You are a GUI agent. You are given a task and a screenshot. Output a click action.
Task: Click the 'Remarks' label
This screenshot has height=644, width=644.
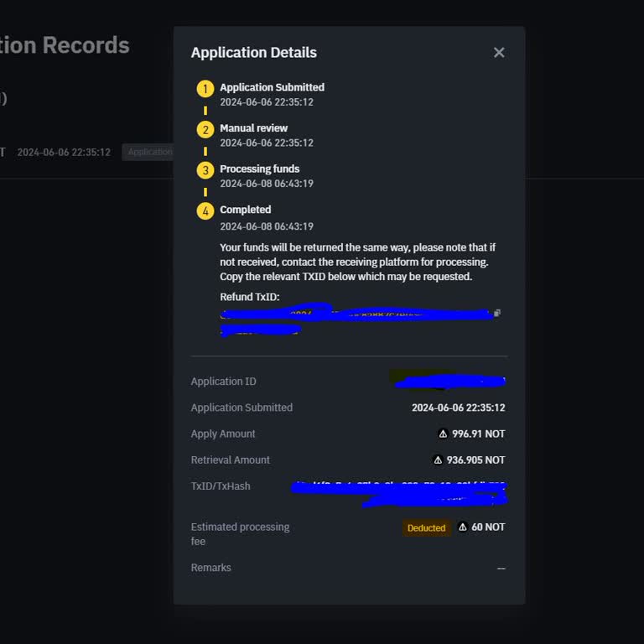pyautogui.click(x=211, y=568)
